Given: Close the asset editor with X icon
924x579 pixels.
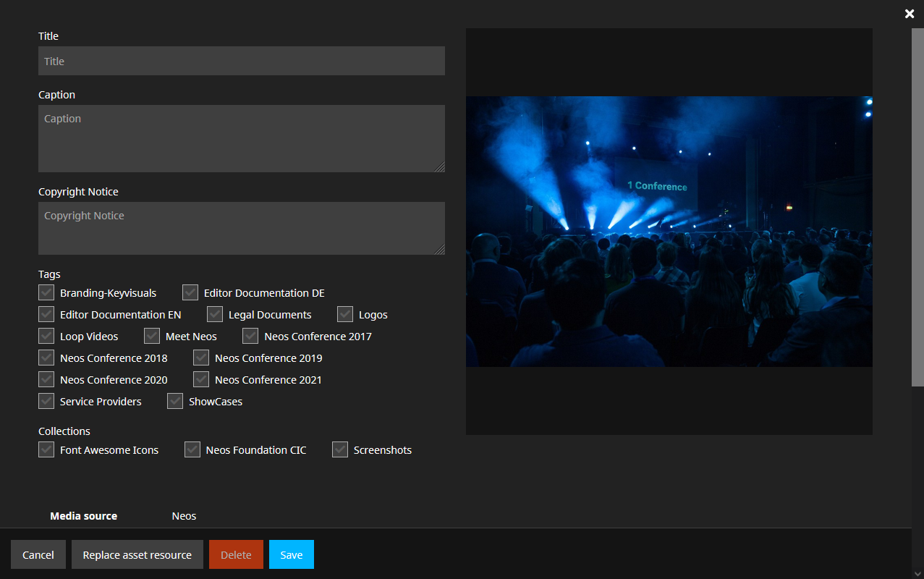Looking at the screenshot, I should (910, 14).
